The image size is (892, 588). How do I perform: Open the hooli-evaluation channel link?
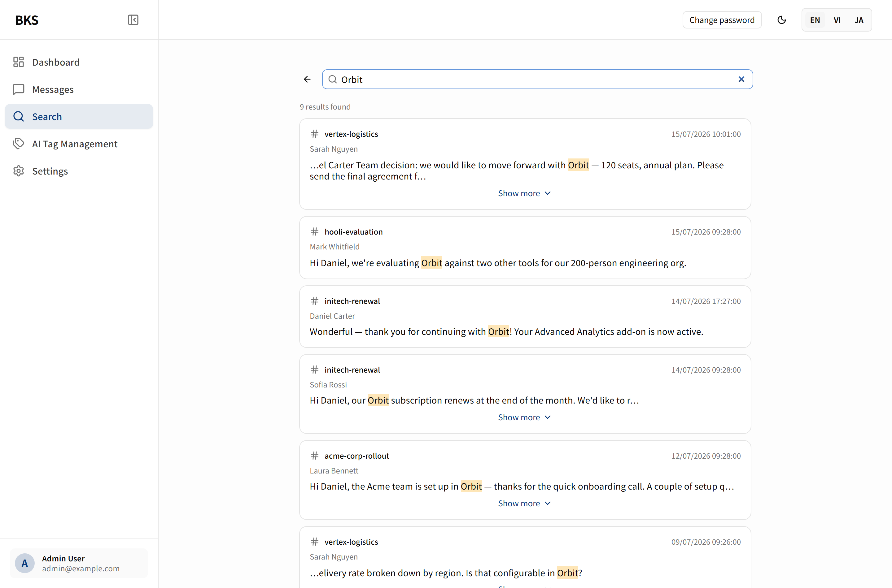point(353,232)
